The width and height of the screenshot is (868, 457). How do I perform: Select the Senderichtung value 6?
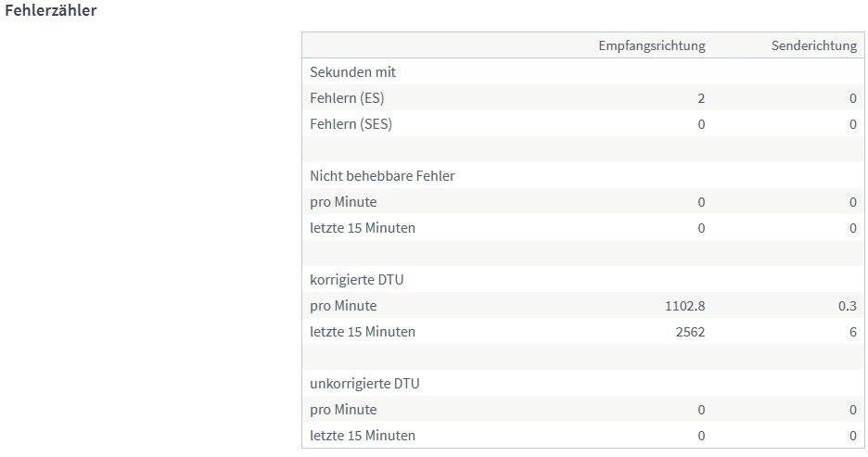[852, 332]
